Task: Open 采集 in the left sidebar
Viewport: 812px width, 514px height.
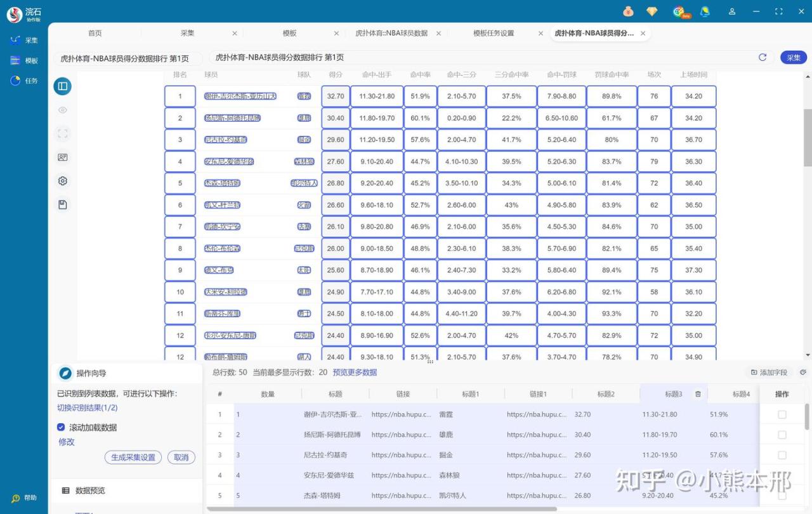Action: coord(24,40)
